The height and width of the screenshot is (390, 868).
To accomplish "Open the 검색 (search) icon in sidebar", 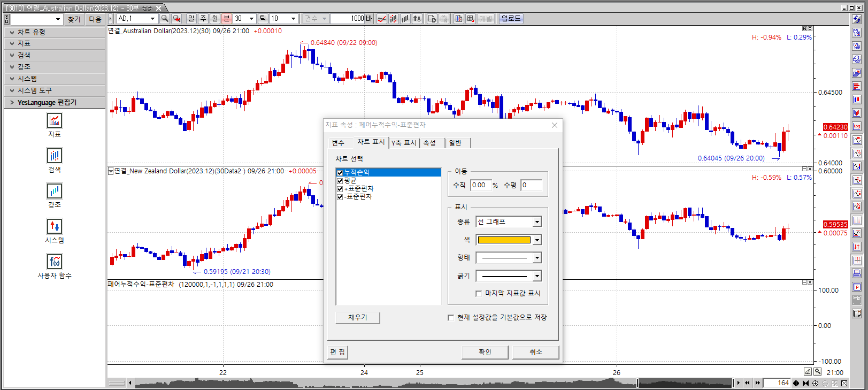I will 55,156.
